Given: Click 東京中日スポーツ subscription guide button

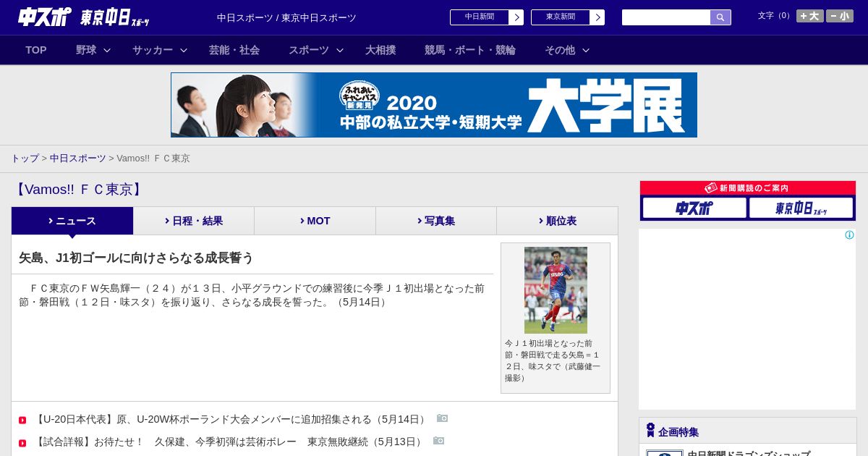Looking at the screenshot, I should pyautogui.click(x=801, y=208).
